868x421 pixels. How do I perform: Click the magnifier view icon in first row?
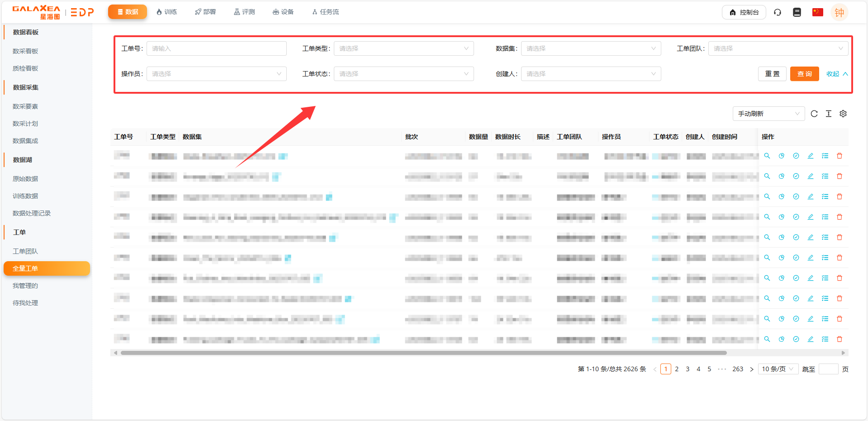[x=767, y=156]
